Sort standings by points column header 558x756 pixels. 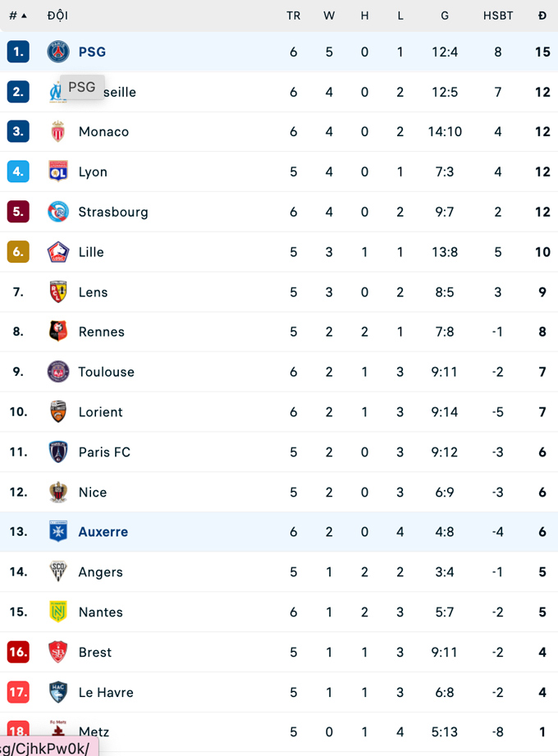click(542, 16)
